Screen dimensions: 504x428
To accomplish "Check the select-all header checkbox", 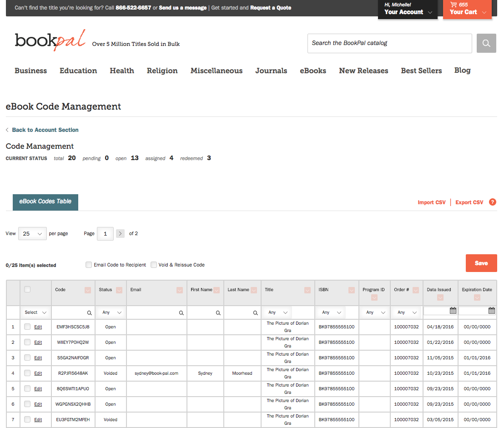I will (27, 289).
